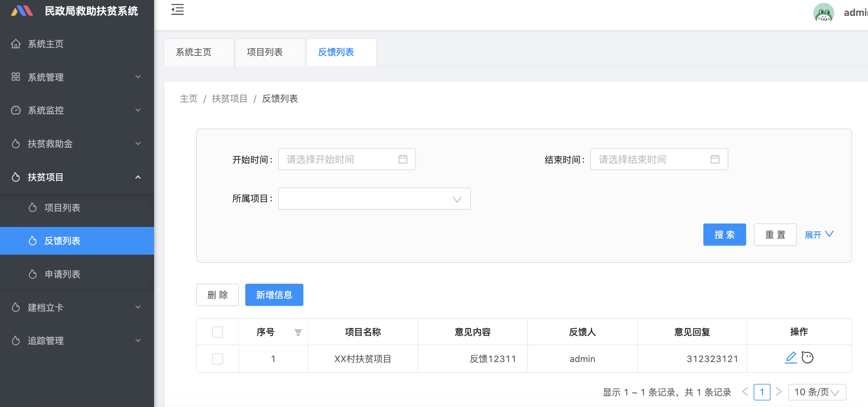Click the 删除 button

(217, 295)
